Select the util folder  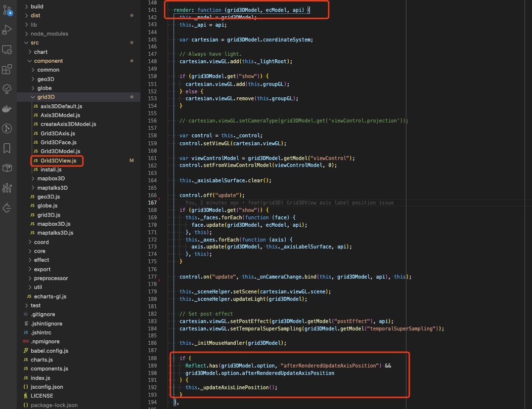79,287
